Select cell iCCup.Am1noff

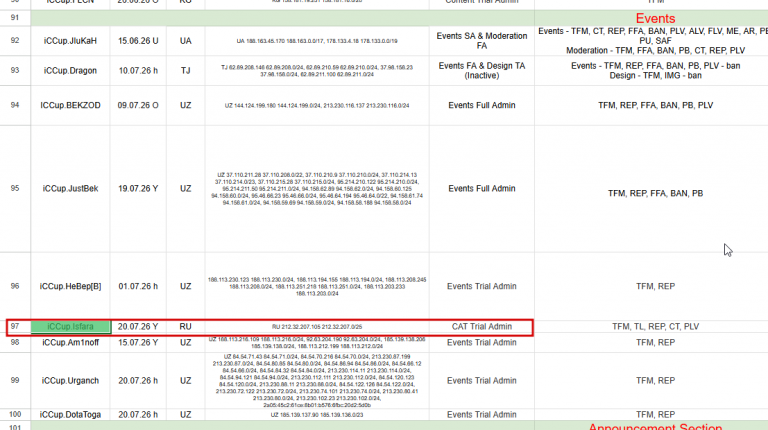point(70,342)
